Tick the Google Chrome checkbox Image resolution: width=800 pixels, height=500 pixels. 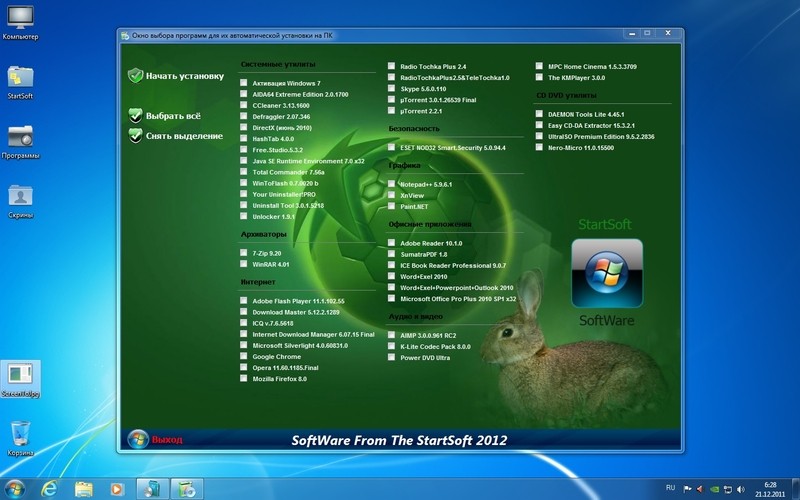(243, 356)
